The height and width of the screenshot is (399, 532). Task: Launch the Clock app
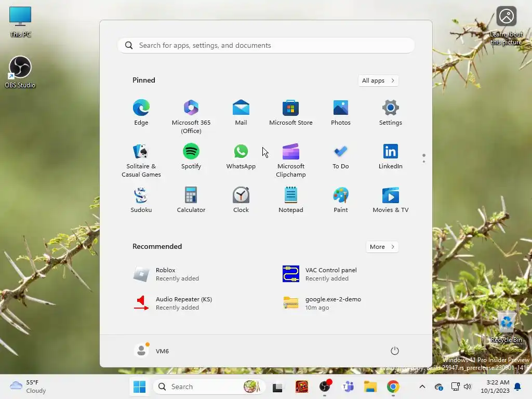[x=241, y=200]
